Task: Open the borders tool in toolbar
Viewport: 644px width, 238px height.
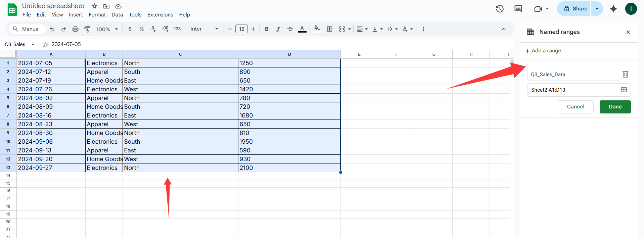Action: (329, 29)
